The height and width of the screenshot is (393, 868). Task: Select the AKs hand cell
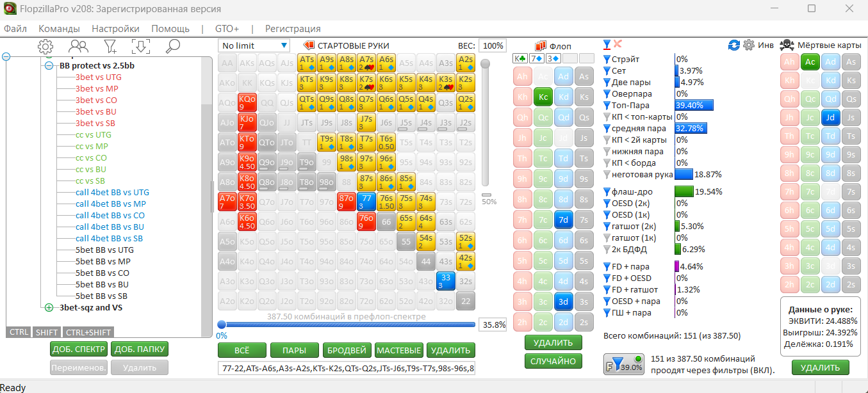point(247,63)
